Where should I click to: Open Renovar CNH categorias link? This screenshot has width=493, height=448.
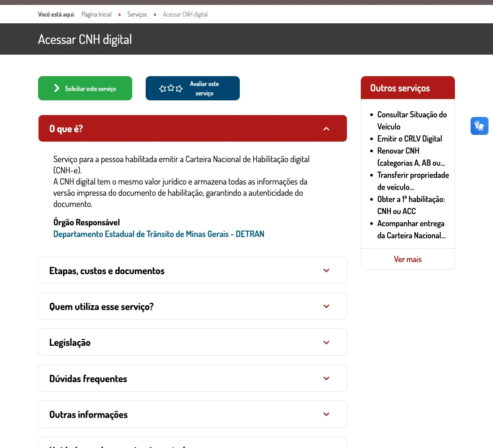411,157
